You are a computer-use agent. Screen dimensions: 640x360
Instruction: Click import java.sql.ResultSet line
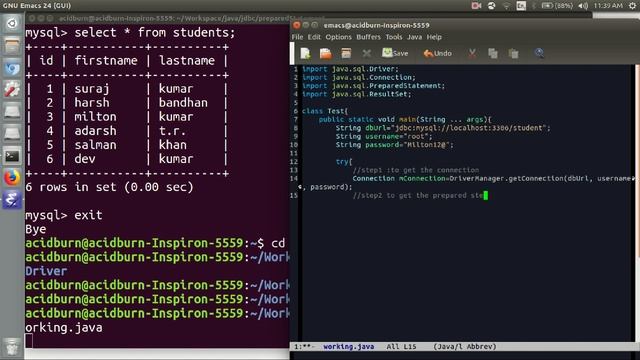point(357,94)
